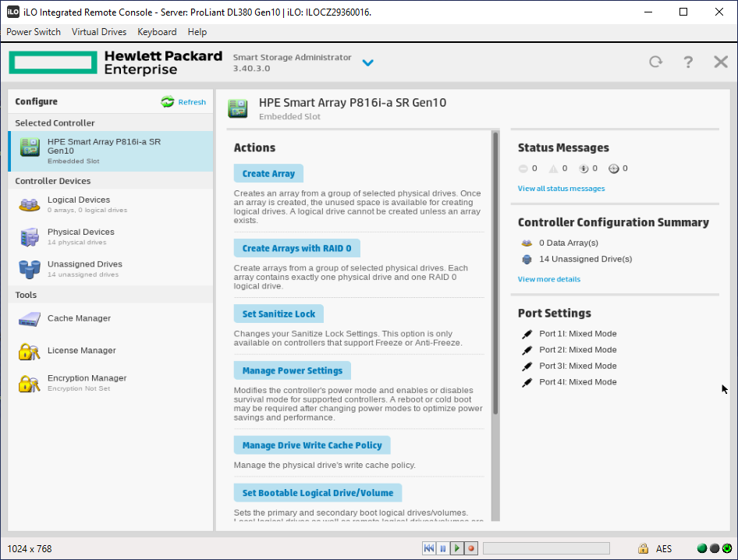
Task: Open the Virtual Drives menu
Action: coord(99,32)
